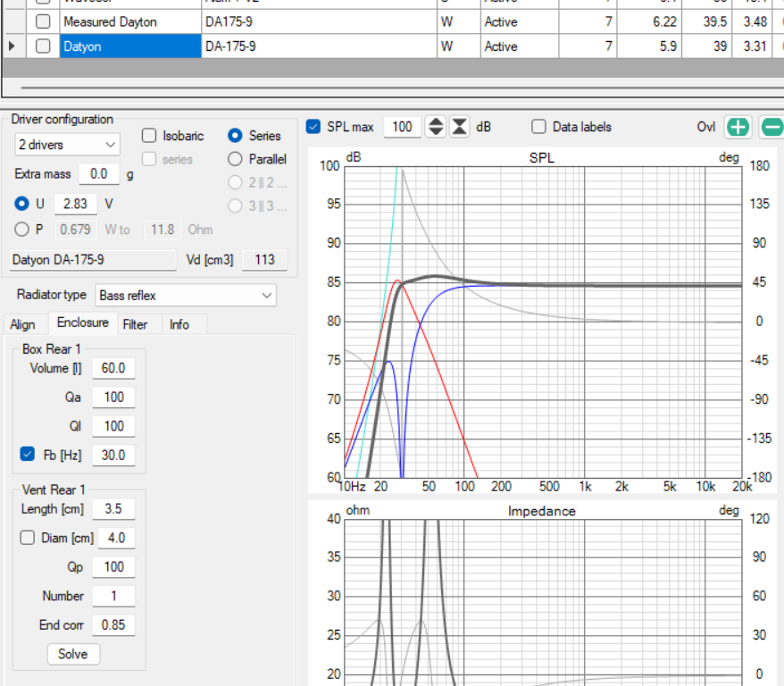Open the Radiator type Bass reflex dropdown
This screenshot has width=784, height=686.
pyautogui.click(x=186, y=295)
